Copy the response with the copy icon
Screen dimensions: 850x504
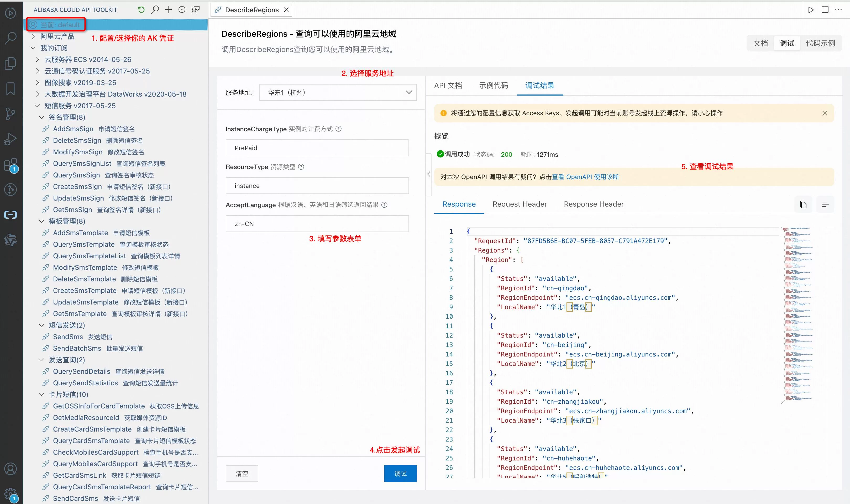pyautogui.click(x=803, y=204)
